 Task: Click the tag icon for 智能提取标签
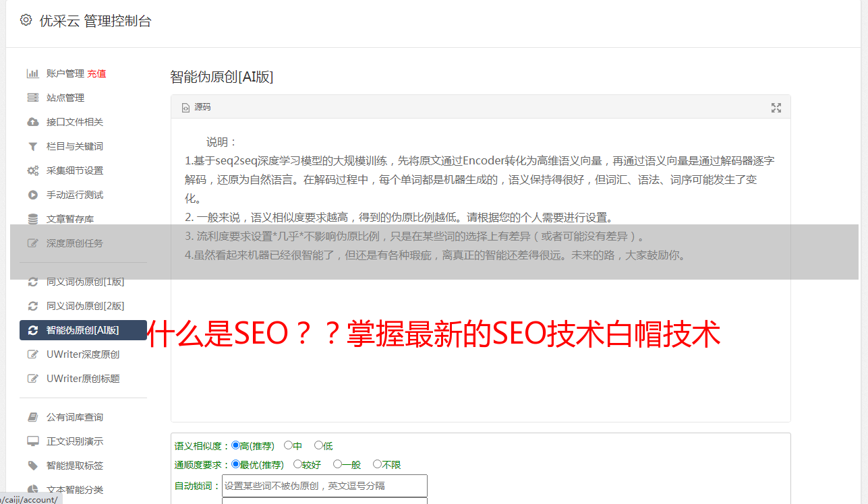tap(32, 466)
